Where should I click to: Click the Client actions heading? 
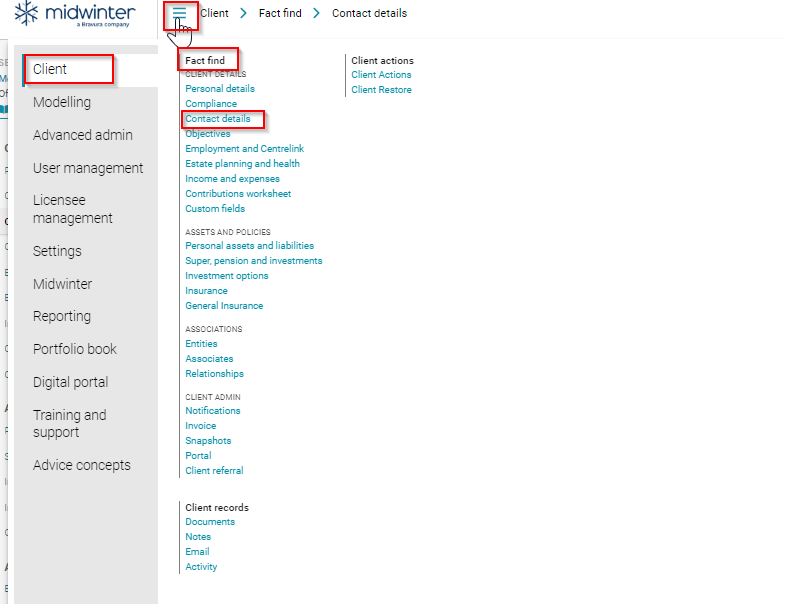point(382,61)
